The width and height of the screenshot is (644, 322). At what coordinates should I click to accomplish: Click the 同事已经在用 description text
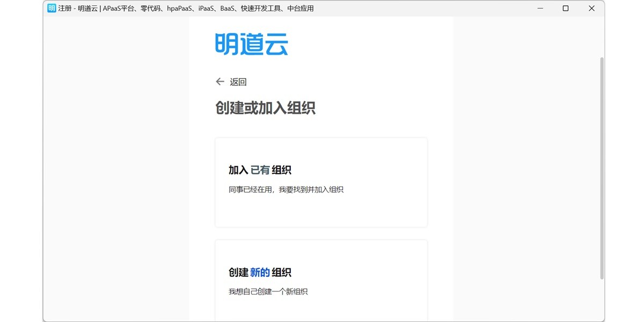coord(286,189)
